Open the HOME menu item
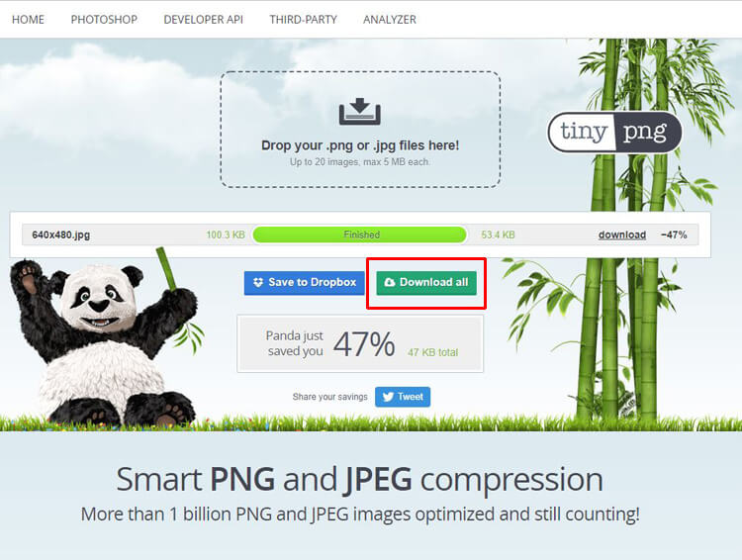The height and width of the screenshot is (560, 742). pyautogui.click(x=28, y=20)
